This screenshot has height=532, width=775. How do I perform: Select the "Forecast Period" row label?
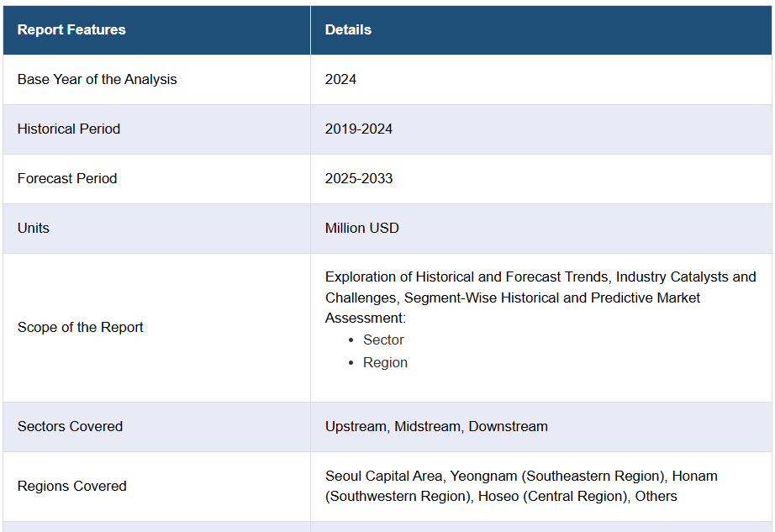pos(67,178)
